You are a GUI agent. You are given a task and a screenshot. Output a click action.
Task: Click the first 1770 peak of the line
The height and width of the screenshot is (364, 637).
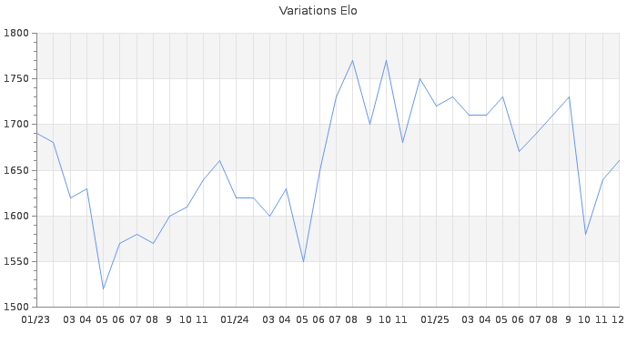352,61
